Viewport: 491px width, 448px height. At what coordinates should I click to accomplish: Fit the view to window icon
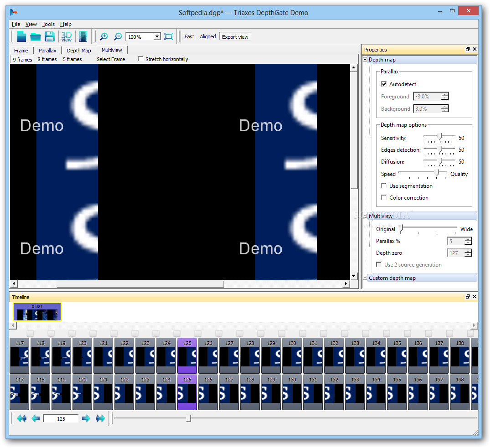[169, 36]
